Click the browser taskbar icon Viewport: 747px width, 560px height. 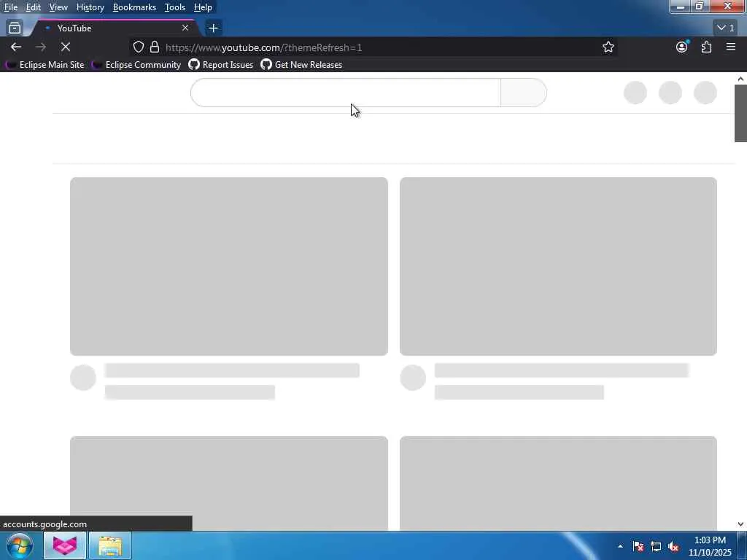(x=65, y=545)
